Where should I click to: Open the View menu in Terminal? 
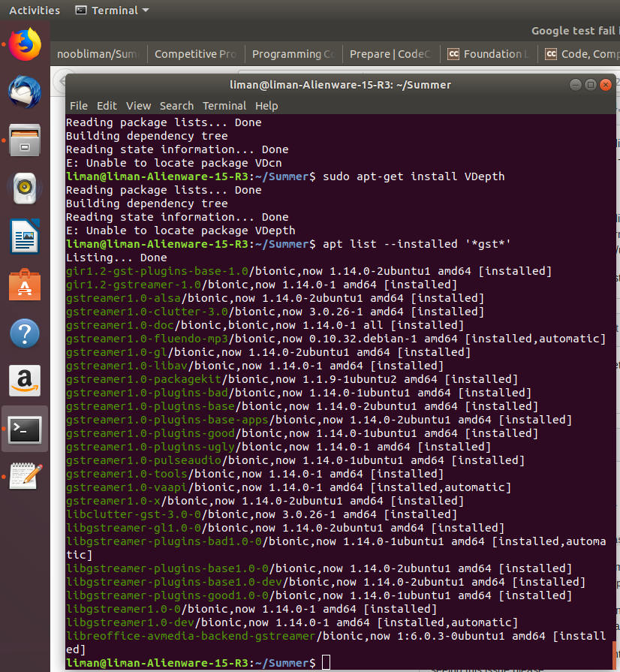tap(138, 106)
